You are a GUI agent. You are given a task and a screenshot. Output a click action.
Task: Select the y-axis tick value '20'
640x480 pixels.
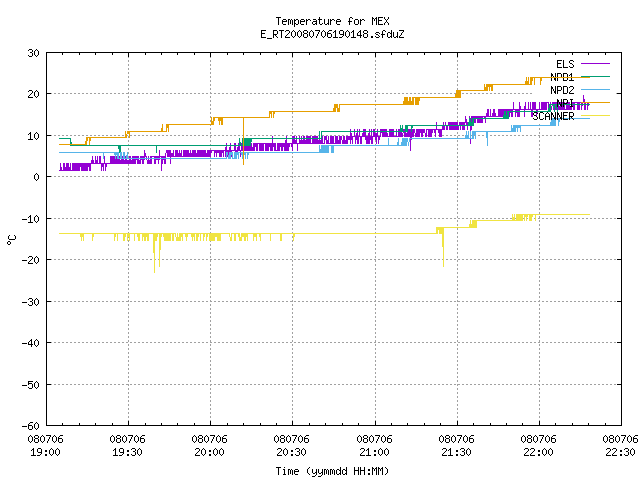click(x=33, y=94)
